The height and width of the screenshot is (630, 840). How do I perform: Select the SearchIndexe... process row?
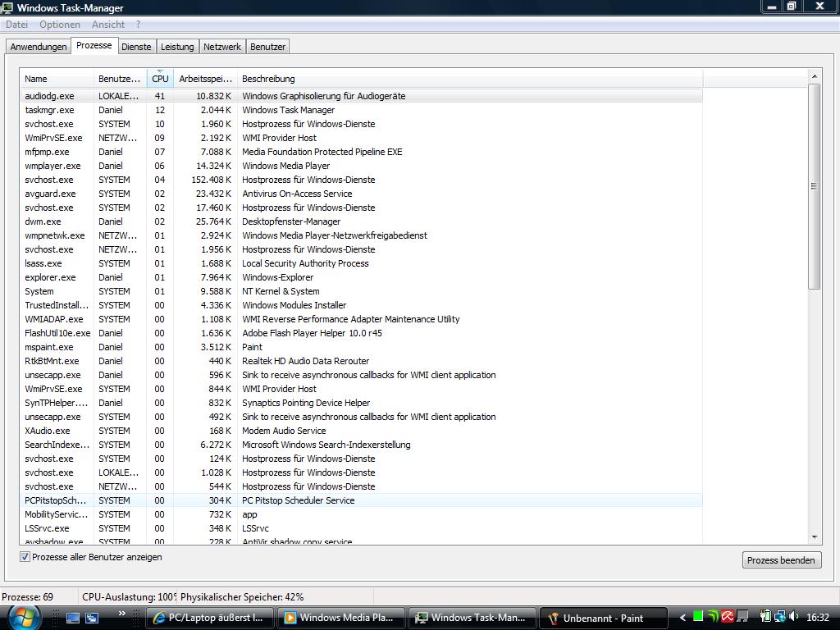361,444
